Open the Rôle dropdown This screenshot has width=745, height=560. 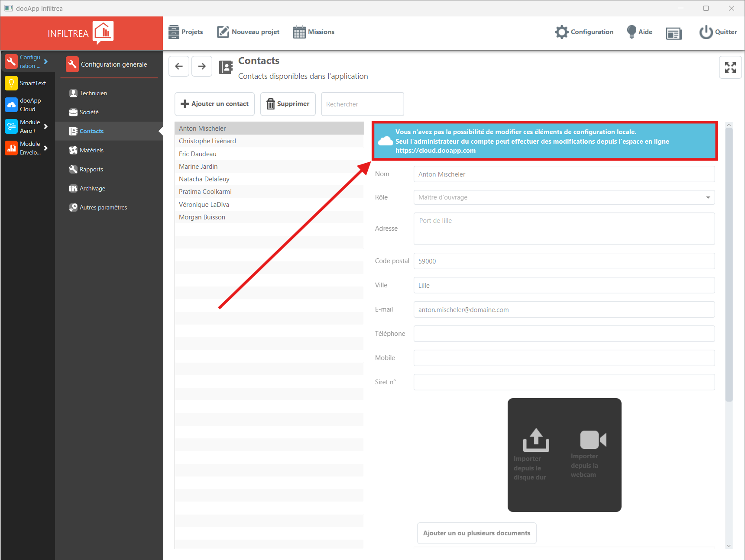click(564, 197)
